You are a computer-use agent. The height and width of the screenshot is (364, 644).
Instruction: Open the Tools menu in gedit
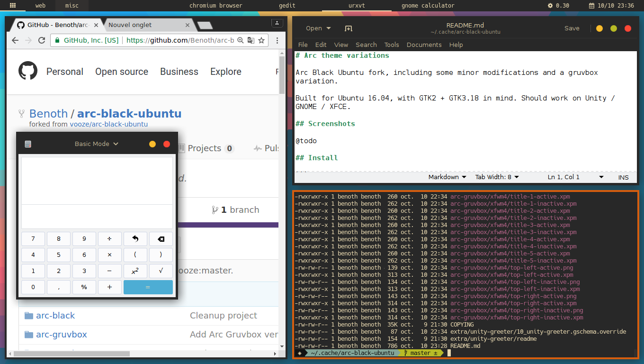[392, 45]
